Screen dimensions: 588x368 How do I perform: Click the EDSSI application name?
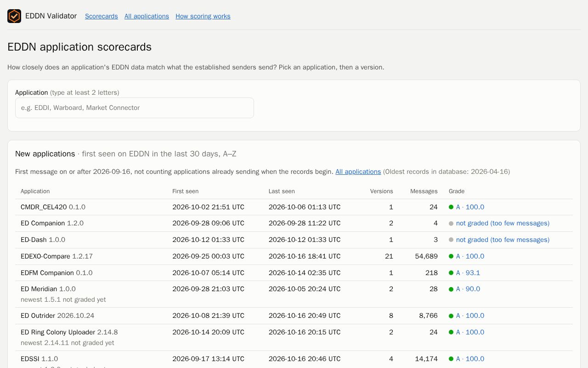point(30,359)
